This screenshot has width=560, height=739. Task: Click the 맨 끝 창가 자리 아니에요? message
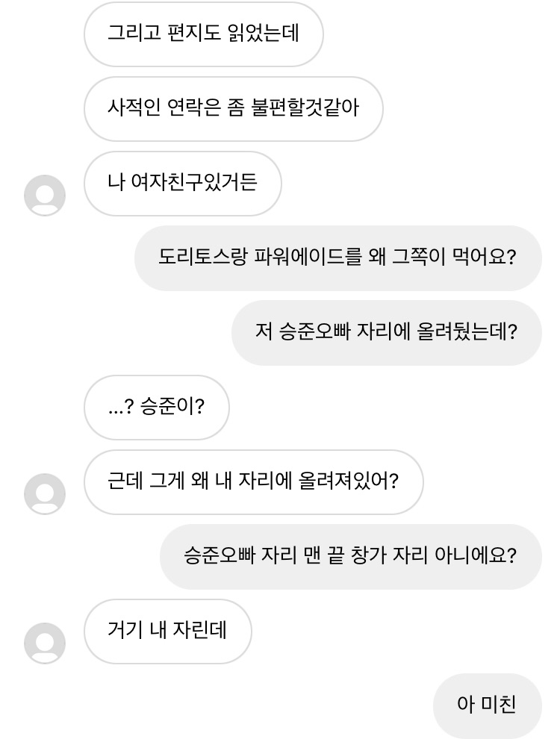tap(350, 557)
